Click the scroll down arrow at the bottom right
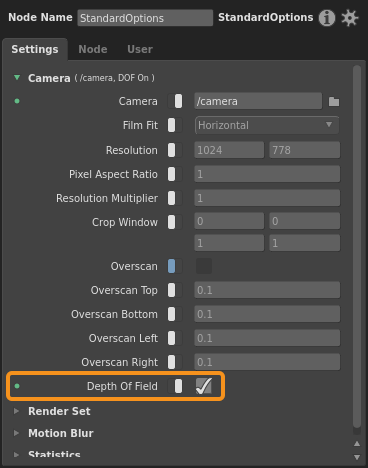The image size is (368, 468). [357, 457]
